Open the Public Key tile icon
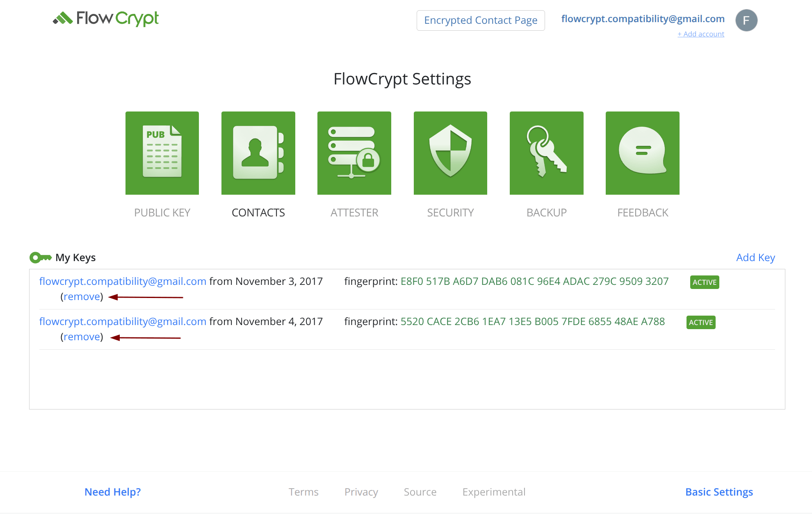Screen dimensions: 812x514 (x=162, y=153)
